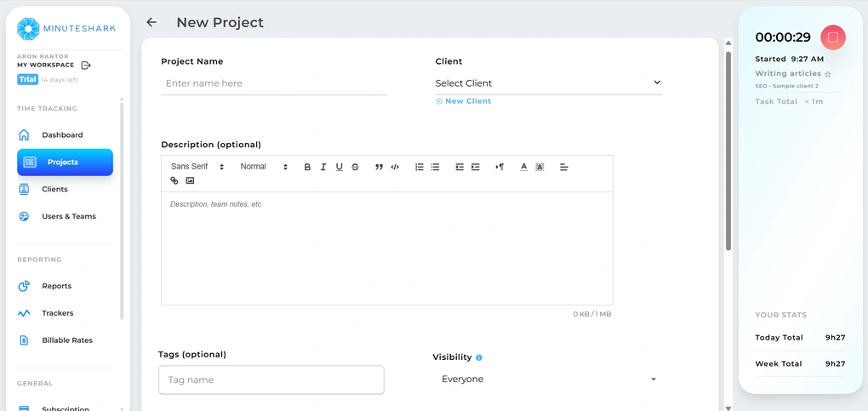Click the main form scrollbar thumb

click(728, 150)
